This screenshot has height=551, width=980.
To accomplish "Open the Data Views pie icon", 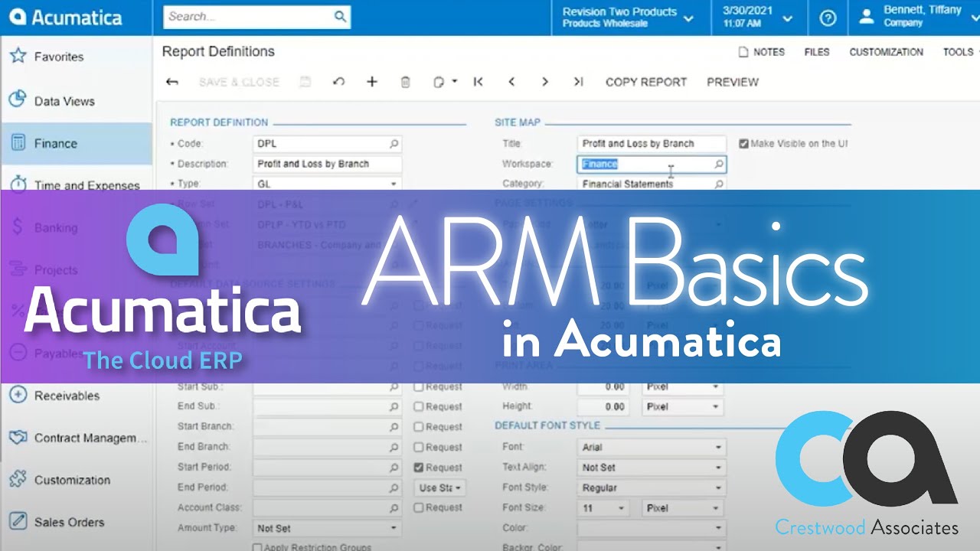I will pyautogui.click(x=18, y=100).
